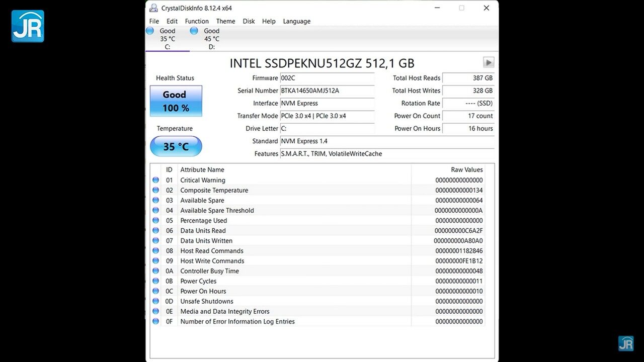Select the Serial Number field
Viewport: 644px width, 362px height.
[327, 90]
